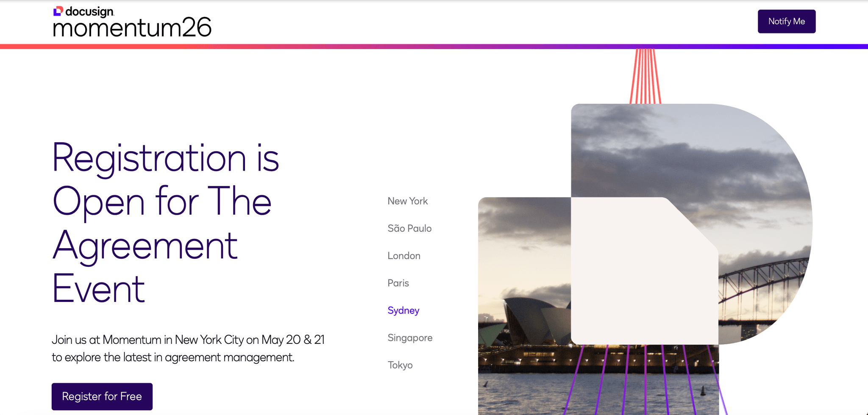
Task: Click the "Join us at Momentum" description text
Action: [x=188, y=349]
